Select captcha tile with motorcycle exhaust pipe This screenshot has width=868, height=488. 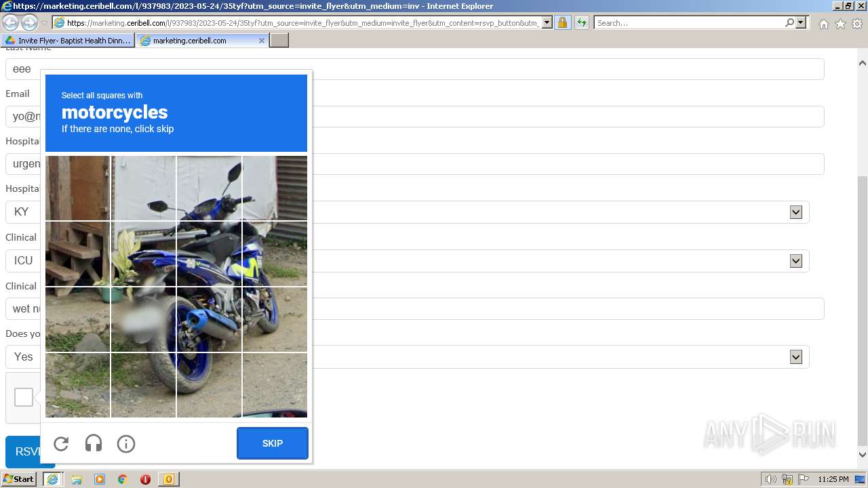(x=209, y=319)
